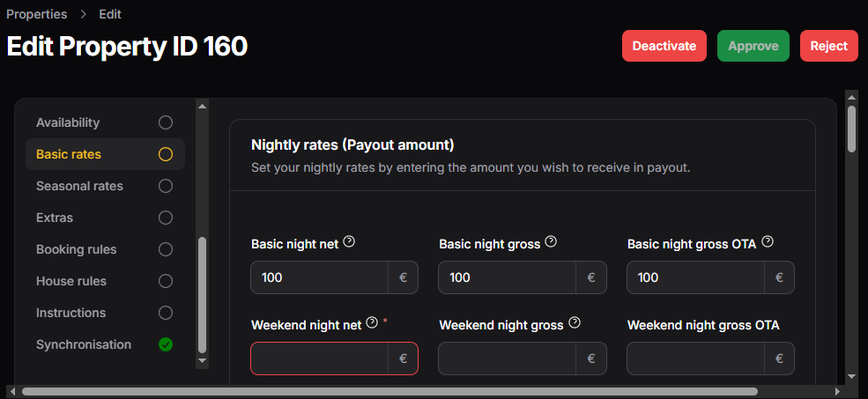Click help icon beside Weekend night net
The image size is (868, 399).
pos(372,323)
